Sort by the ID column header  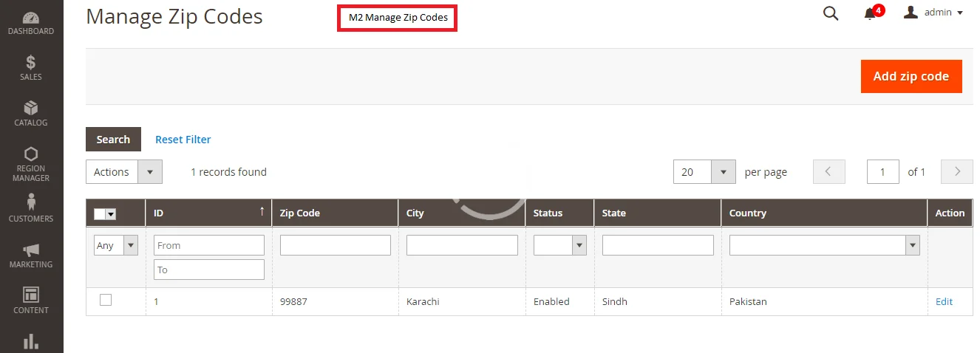208,213
